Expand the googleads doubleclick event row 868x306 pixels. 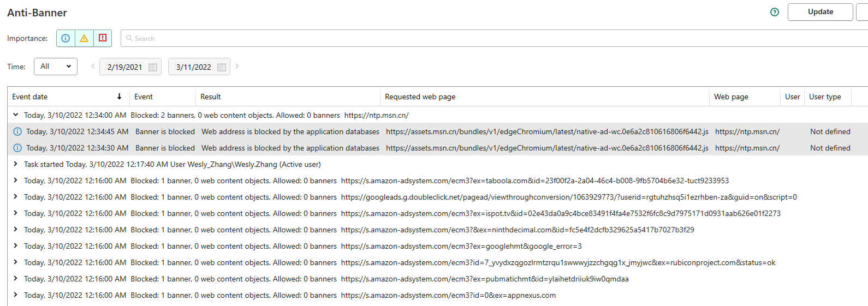(x=15, y=197)
